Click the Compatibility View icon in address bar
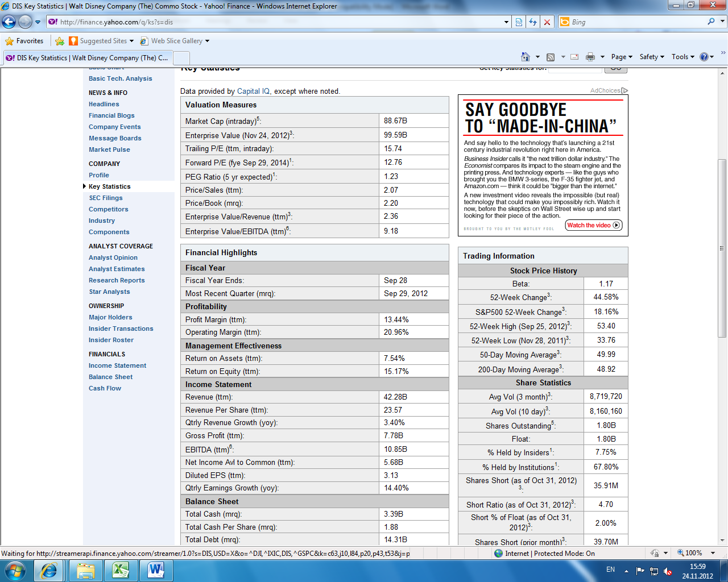 [x=519, y=22]
